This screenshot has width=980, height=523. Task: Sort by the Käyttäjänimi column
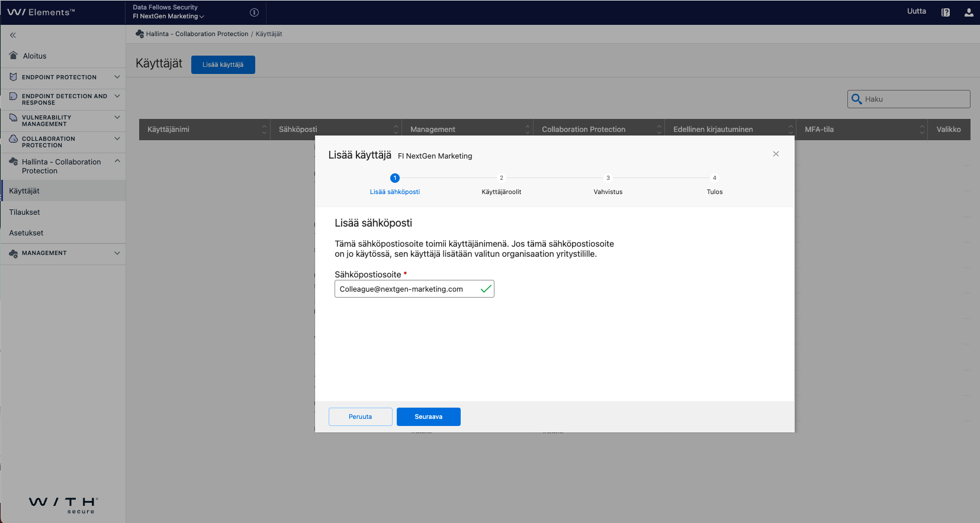point(264,130)
